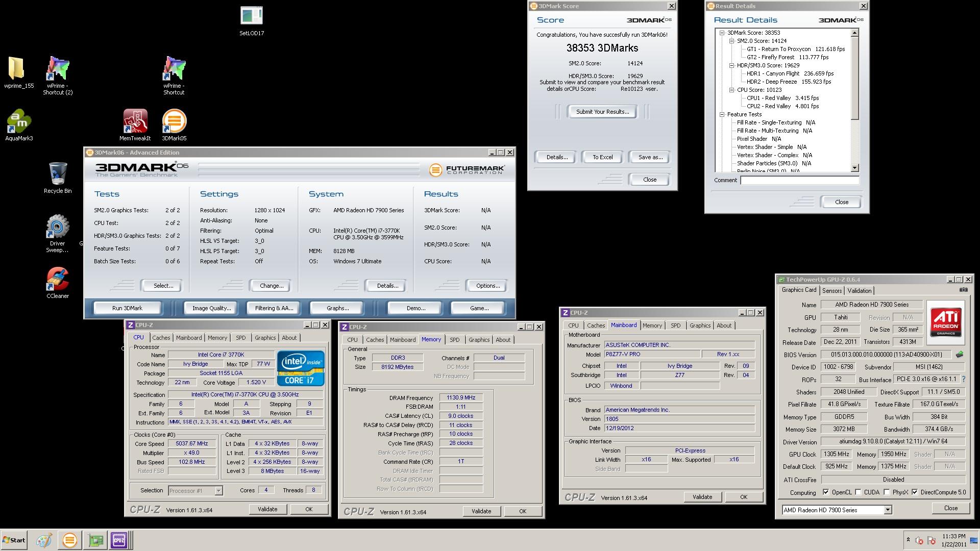Click the Details... button in 3DMark Score window
This screenshot has height=551, width=980.
coord(557,157)
